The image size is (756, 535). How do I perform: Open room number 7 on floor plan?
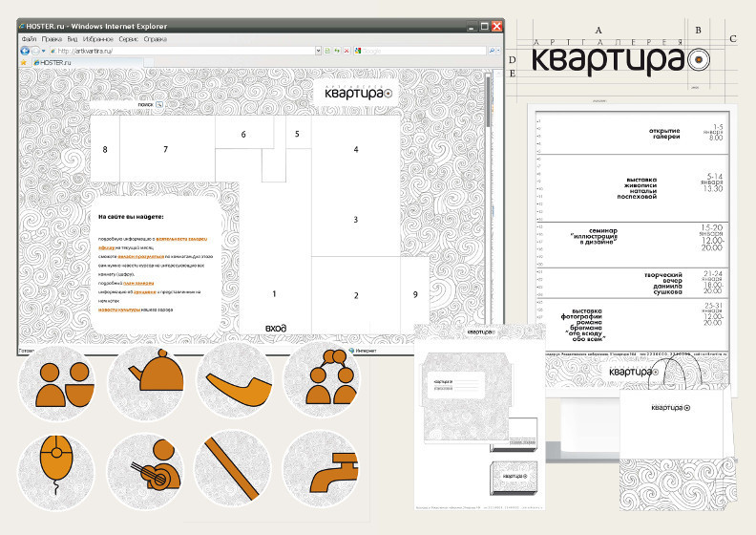coord(165,150)
